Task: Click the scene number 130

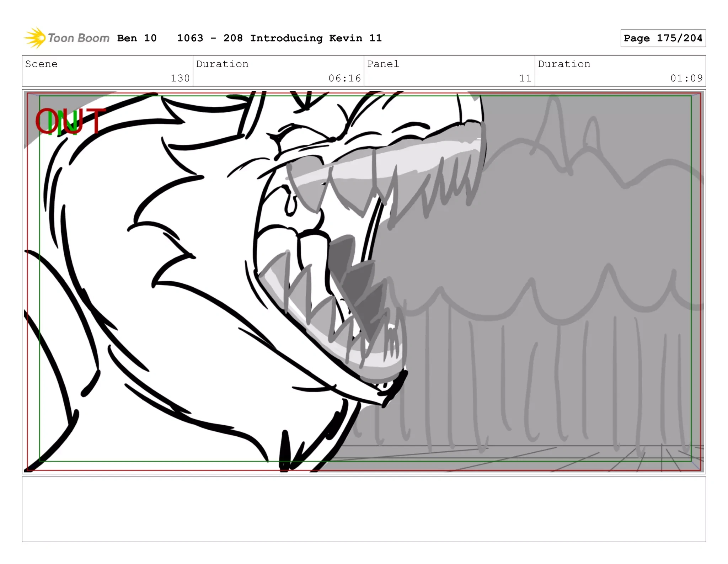Action: [180, 78]
